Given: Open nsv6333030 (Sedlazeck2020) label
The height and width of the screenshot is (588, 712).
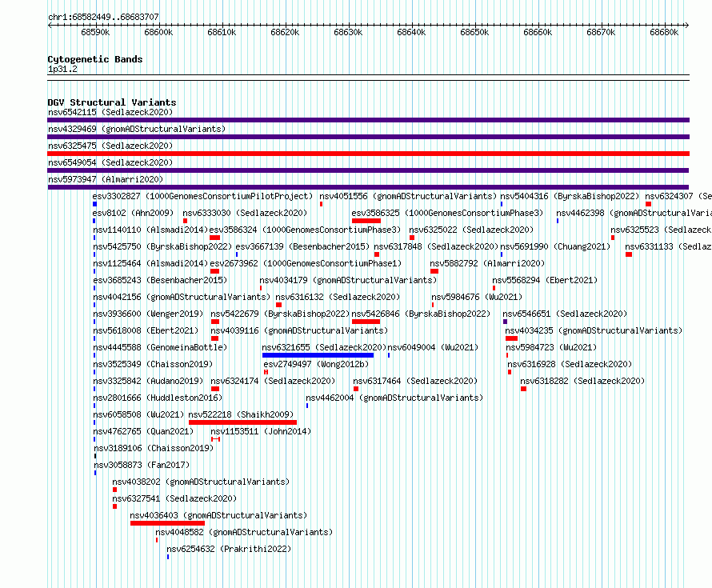Looking at the screenshot, I should pyautogui.click(x=245, y=213).
